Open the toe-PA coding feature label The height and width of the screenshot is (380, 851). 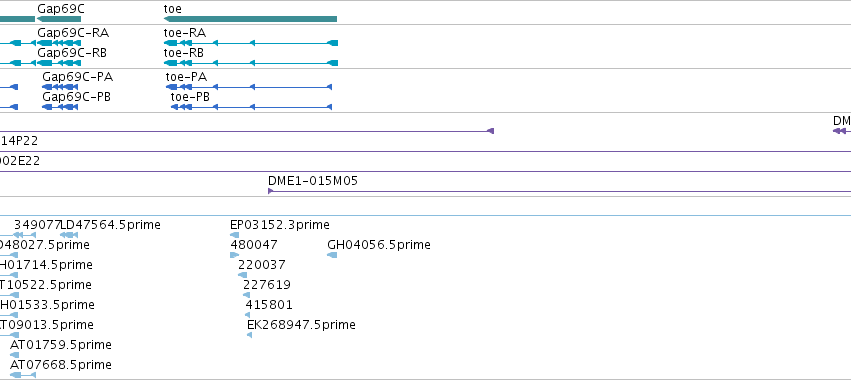click(186, 77)
